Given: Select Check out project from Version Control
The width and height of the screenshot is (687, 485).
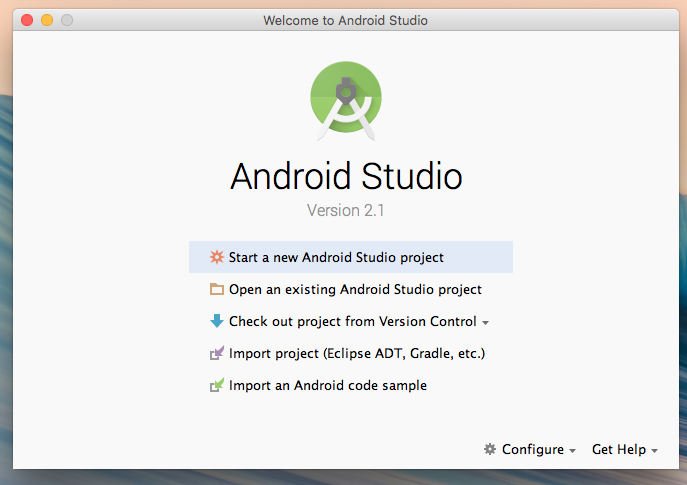Looking at the screenshot, I should pyautogui.click(x=352, y=321).
